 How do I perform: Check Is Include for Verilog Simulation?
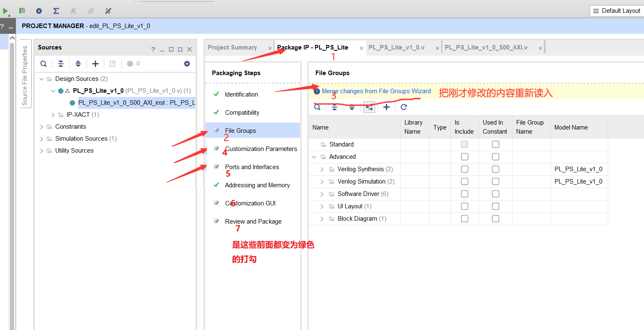point(465,181)
